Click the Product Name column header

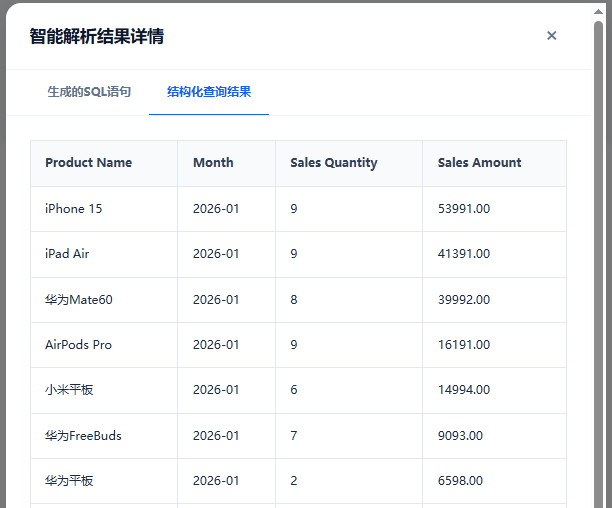tap(104, 163)
